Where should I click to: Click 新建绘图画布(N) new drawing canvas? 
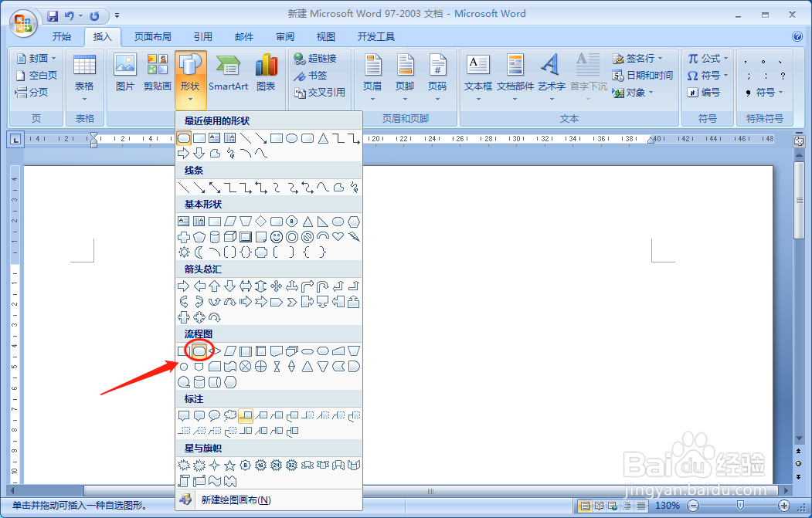coord(269,500)
